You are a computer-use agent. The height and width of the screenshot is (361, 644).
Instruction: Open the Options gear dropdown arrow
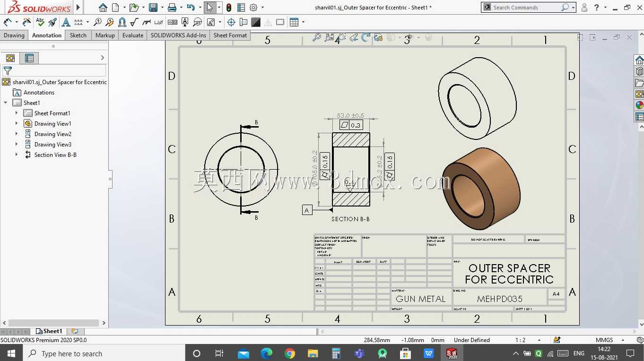pos(262,8)
